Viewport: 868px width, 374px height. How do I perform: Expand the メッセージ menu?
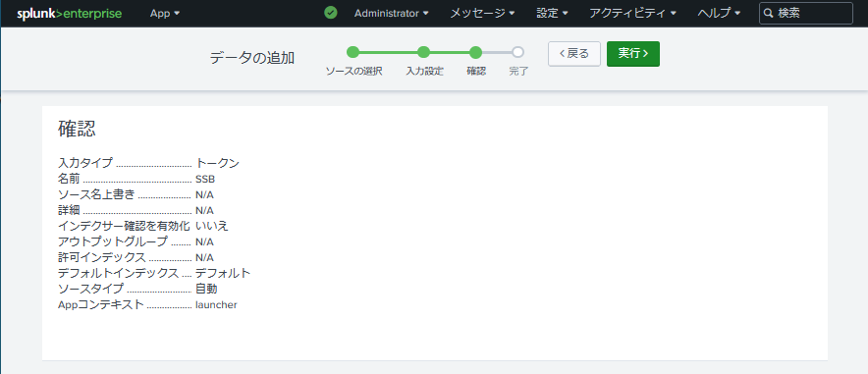pyautogui.click(x=482, y=14)
